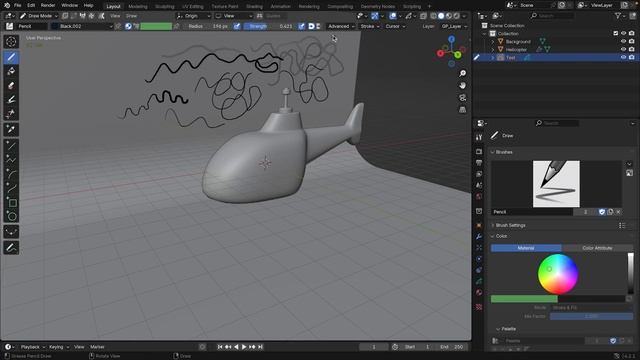Switch to rendered viewport shading
The height and width of the screenshot is (360, 640).
click(x=457, y=16)
